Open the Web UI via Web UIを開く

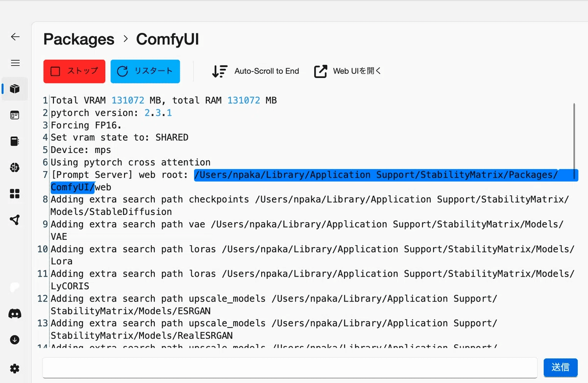coord(347,71)
